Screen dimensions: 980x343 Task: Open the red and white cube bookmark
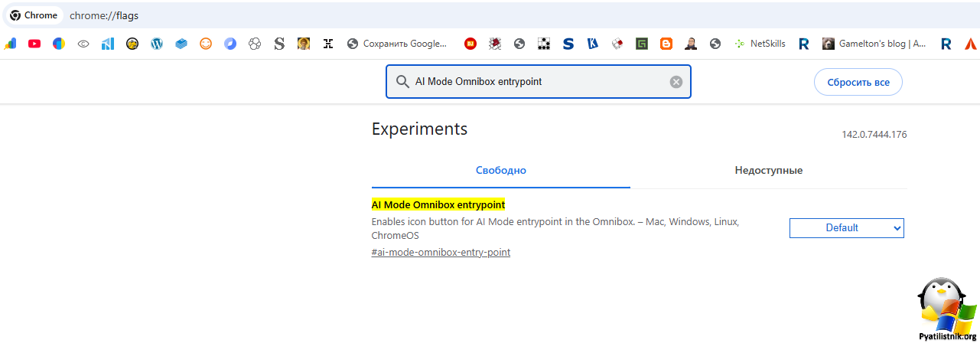617,44
